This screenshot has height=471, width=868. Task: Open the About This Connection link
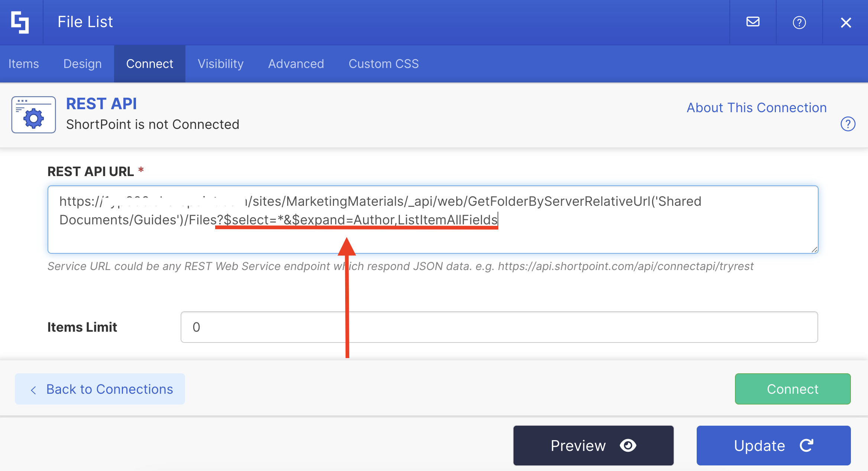(757, 108)
